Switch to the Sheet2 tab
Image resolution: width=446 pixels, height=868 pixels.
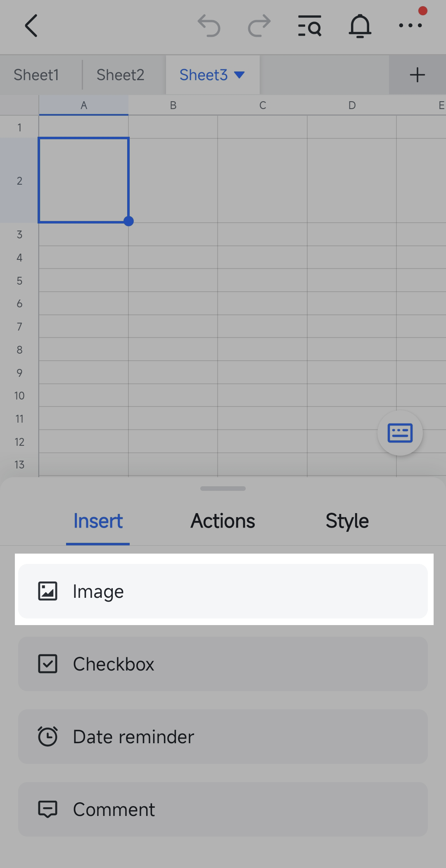[x=121, y=75]
